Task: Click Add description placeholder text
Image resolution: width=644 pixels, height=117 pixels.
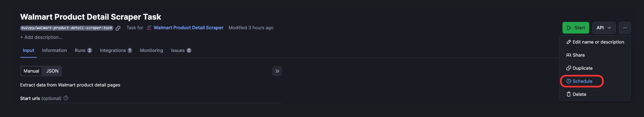Action: pos(41,37)
